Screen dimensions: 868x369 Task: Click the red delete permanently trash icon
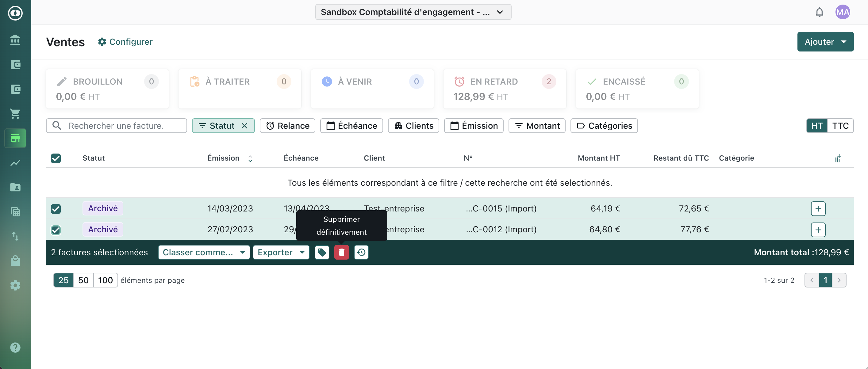tap(341, 252)
